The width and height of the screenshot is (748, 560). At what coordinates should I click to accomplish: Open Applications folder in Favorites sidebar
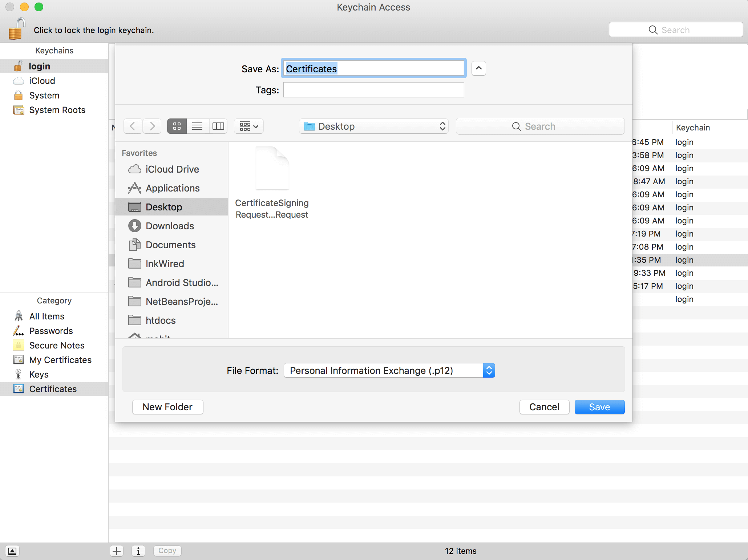click(173, 188)
